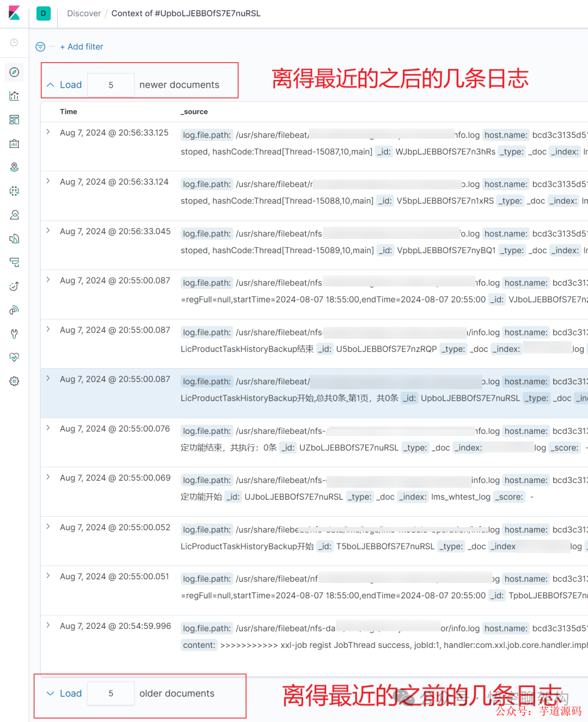Screen dimensions: 588x722
Task: Open the Machine Learning sidebar icon
Action: click(x=14, y=191)
